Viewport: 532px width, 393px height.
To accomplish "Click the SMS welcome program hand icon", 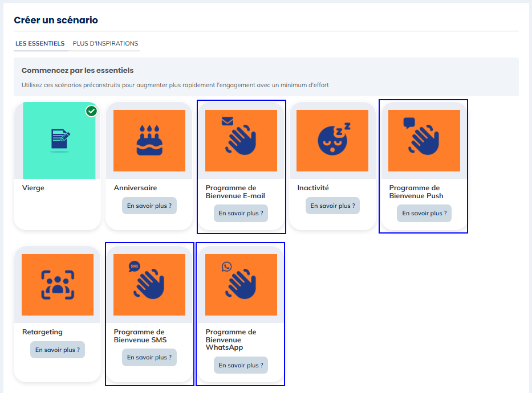I will click(x=149, y=285).
